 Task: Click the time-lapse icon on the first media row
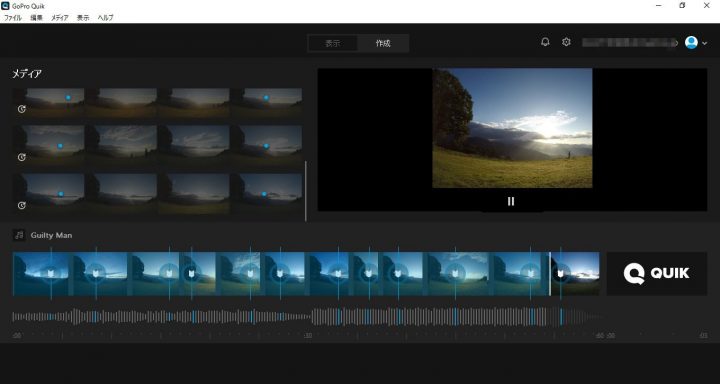click(22, 109)
